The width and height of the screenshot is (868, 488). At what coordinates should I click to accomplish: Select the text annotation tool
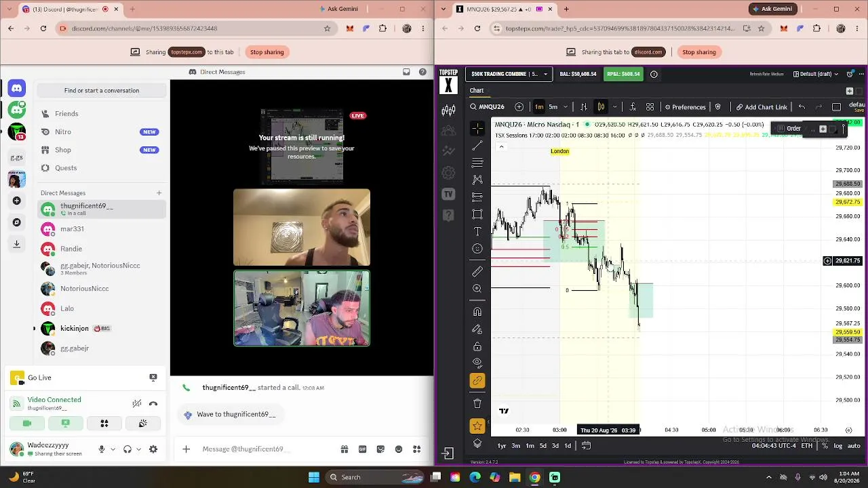click(x=477, y=231)
